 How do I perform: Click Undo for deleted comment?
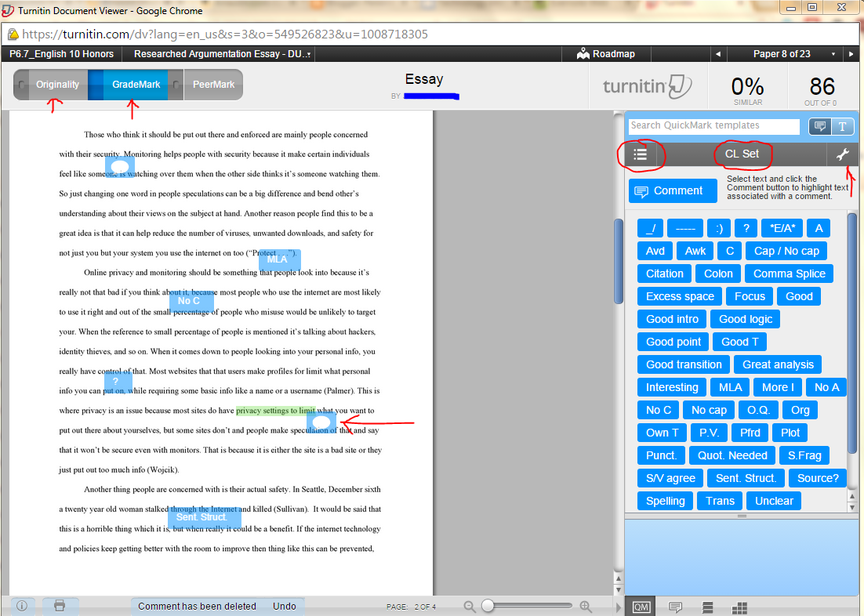pos(285,606)
